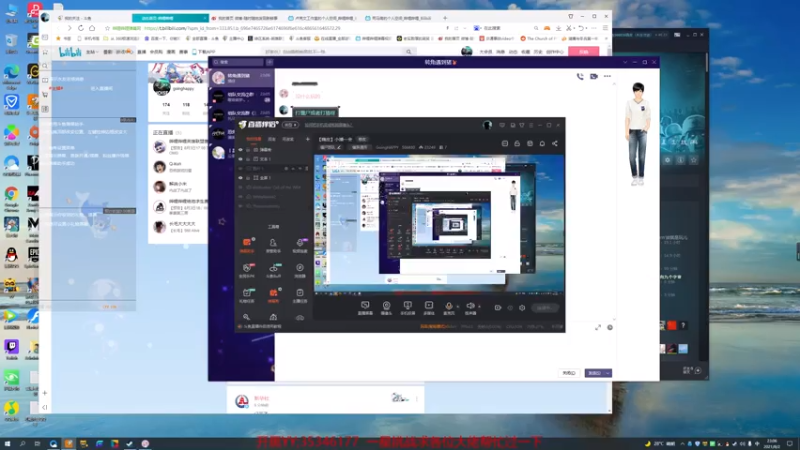Open the three-dot more menu in chat window

(607, 77)
